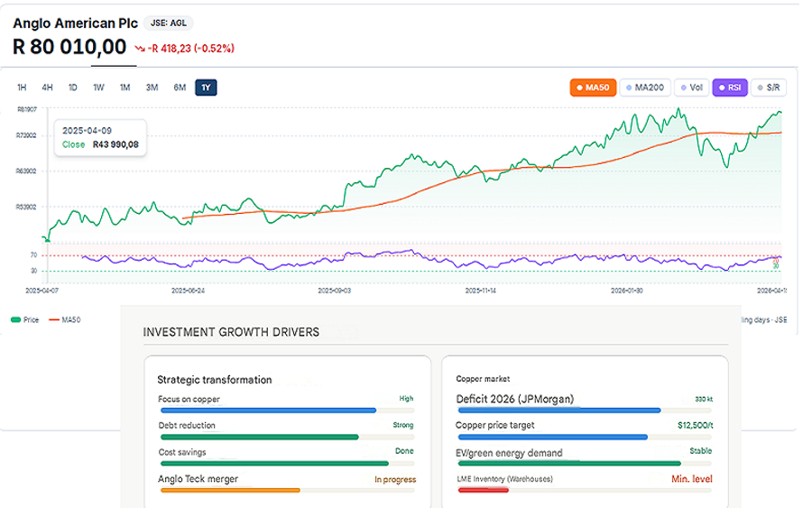Screen dimensions: 812x508
Task: Select the 6M timeframe tab
Action: [180, 88]
